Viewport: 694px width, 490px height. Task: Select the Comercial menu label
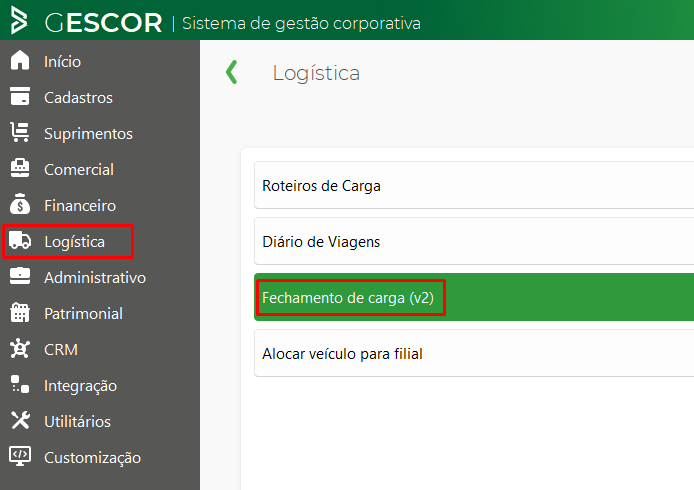pyautogui.click(x=79, y=170)
